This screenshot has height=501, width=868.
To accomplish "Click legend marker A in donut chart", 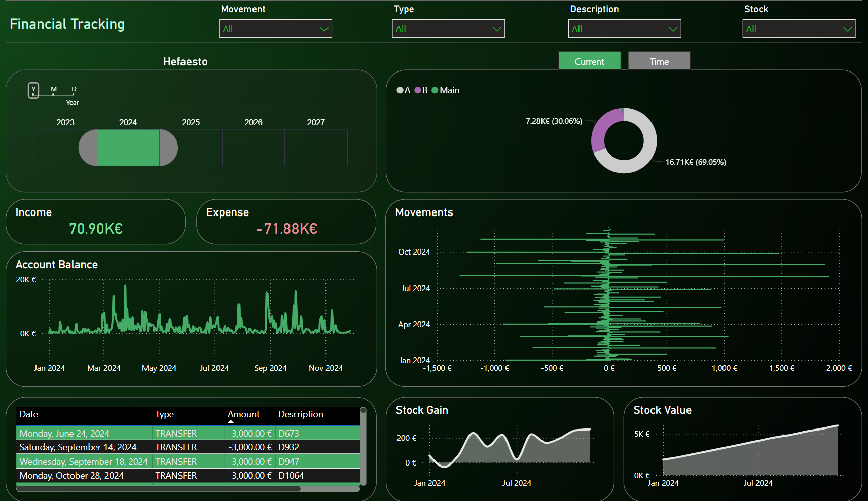I will pyautogui.click(x=400, y=90).
